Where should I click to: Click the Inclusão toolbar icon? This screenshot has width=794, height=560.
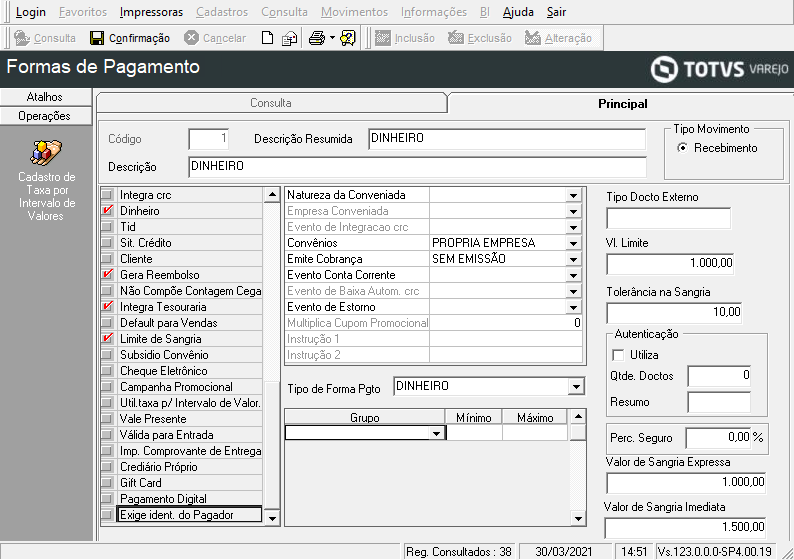click(x=383, y=38)
